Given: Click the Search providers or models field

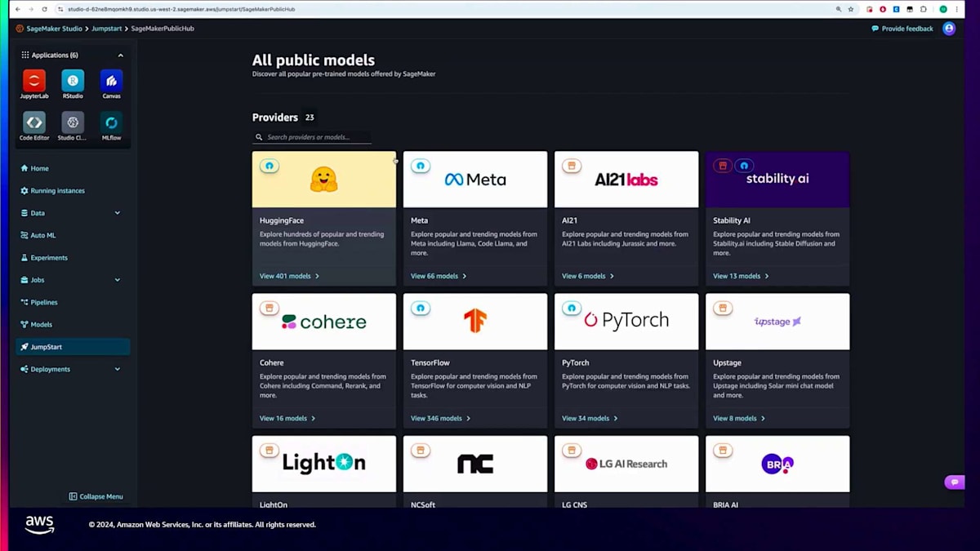Looking at the screenshot, I should 312,137.
